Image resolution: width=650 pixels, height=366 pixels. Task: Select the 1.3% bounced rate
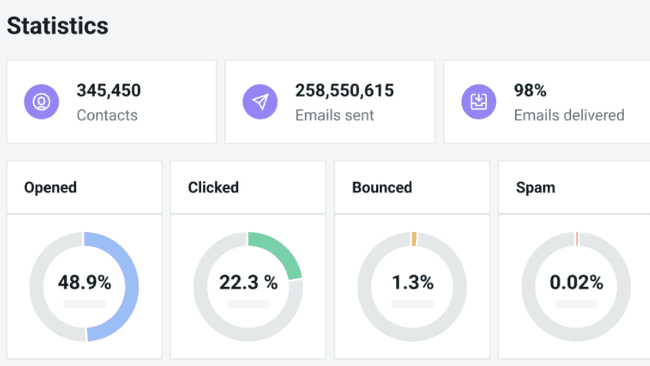[x=412, y=283]
